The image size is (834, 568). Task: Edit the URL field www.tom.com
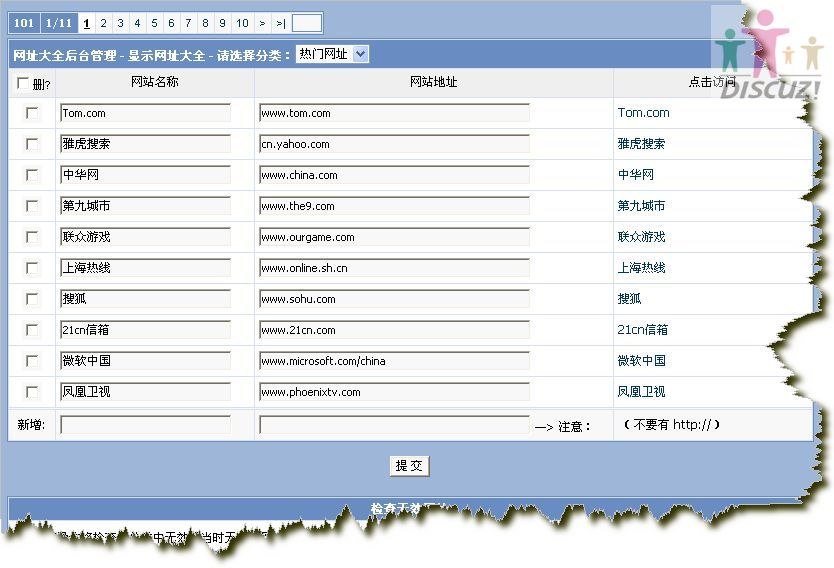tap(394, 113)
